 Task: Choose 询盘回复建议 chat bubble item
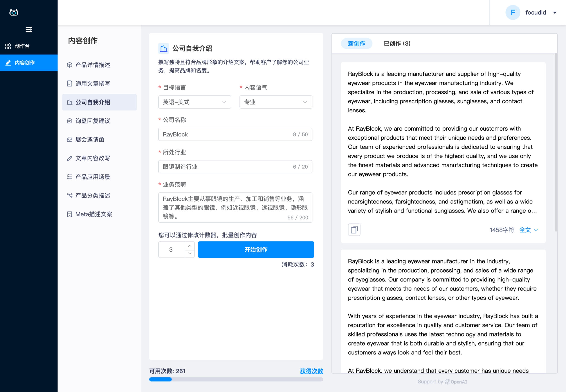pos(92,121)
